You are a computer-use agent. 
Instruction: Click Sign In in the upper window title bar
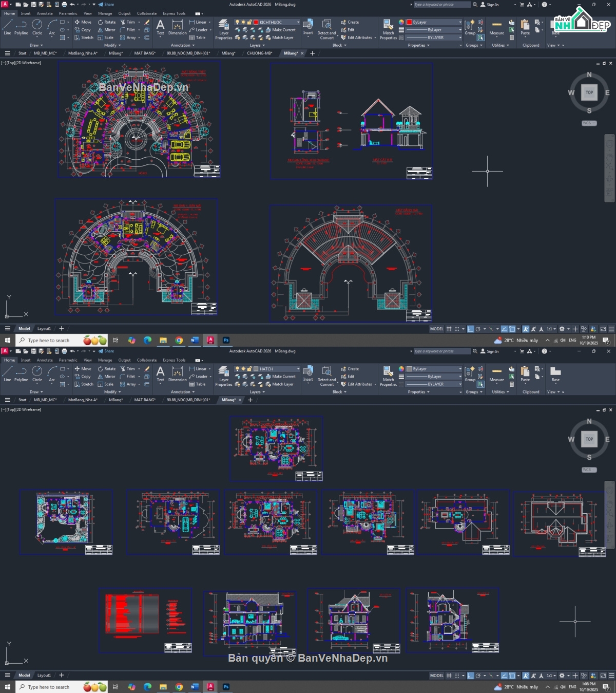[490, 5]
